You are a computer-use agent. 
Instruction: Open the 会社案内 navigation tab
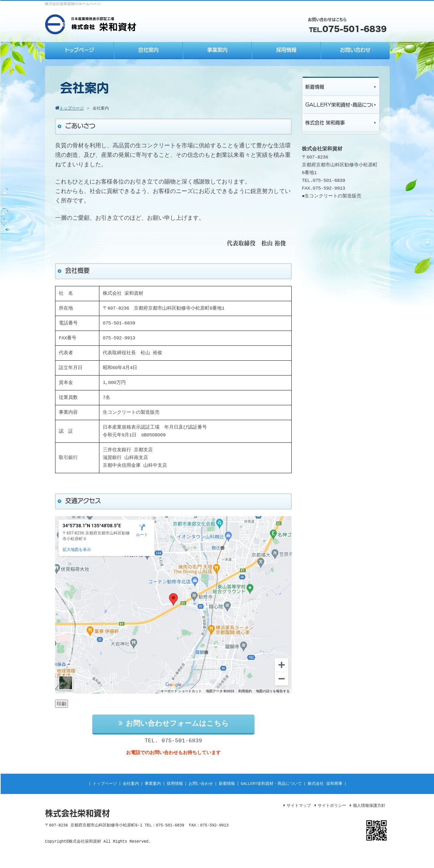coord(148,50)
